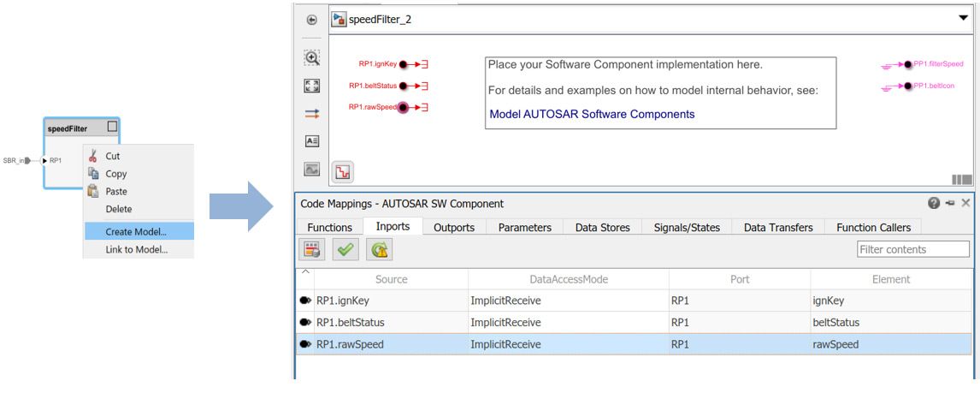The image size is (980, 393).
Task: Open the AUTOSAR Dictionary table icon
Action: (x=312, y=249)
